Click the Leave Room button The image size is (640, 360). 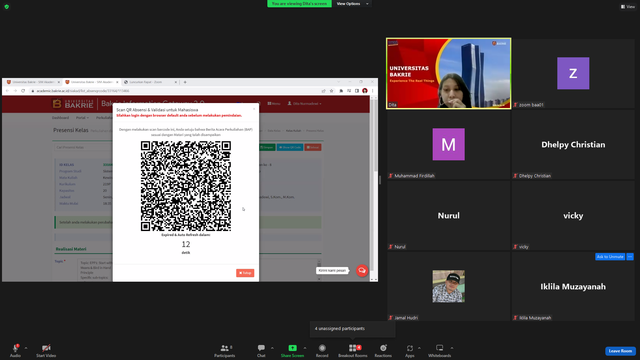pos(620,351)
